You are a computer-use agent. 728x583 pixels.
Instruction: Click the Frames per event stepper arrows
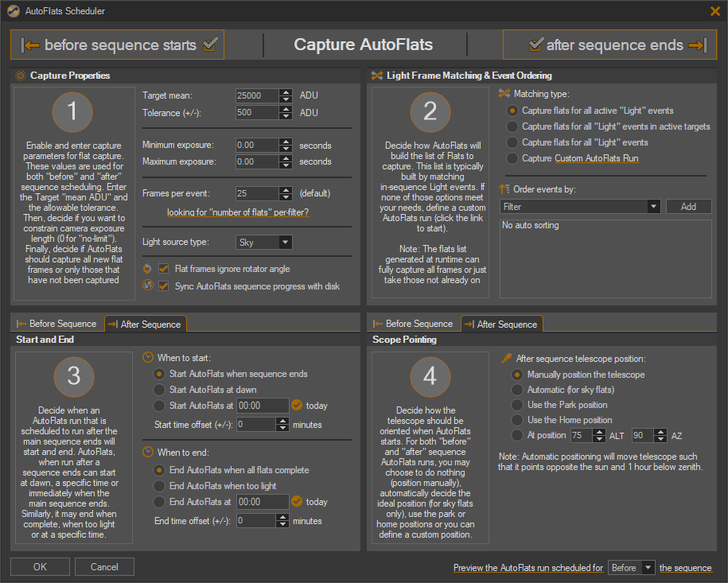pyautogui.click(x=286, y=193)
